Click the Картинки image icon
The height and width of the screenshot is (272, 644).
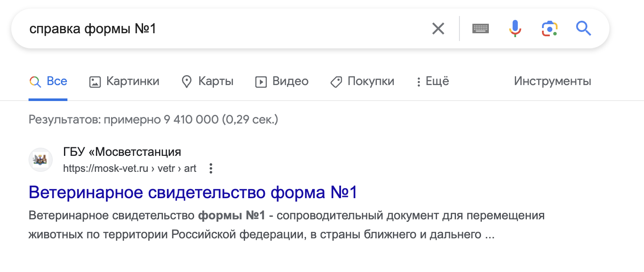pos(95,82)
